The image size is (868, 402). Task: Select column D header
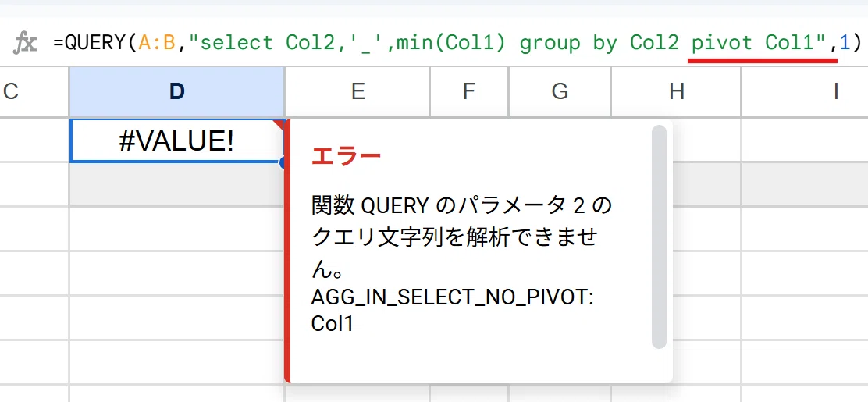point(177,91)
